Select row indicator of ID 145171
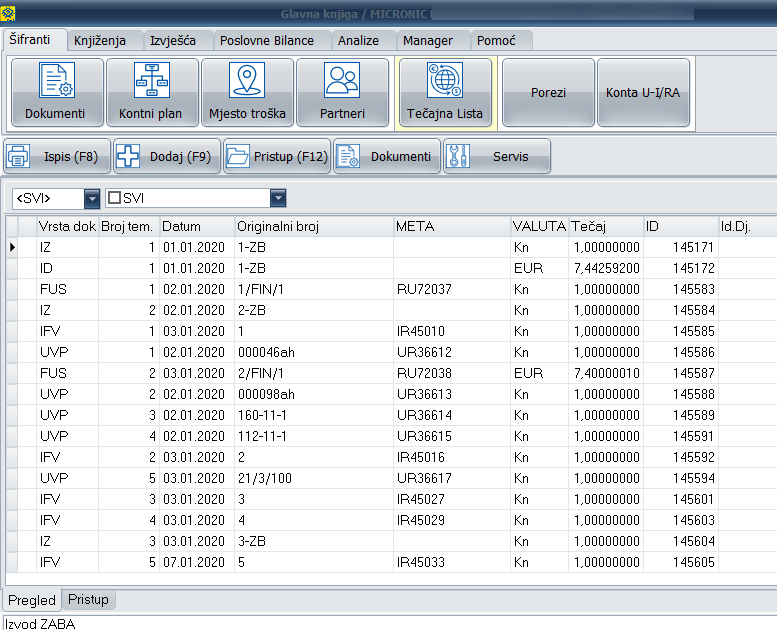The height and width of the screenshot is (630, 777). tap(12, 247)
